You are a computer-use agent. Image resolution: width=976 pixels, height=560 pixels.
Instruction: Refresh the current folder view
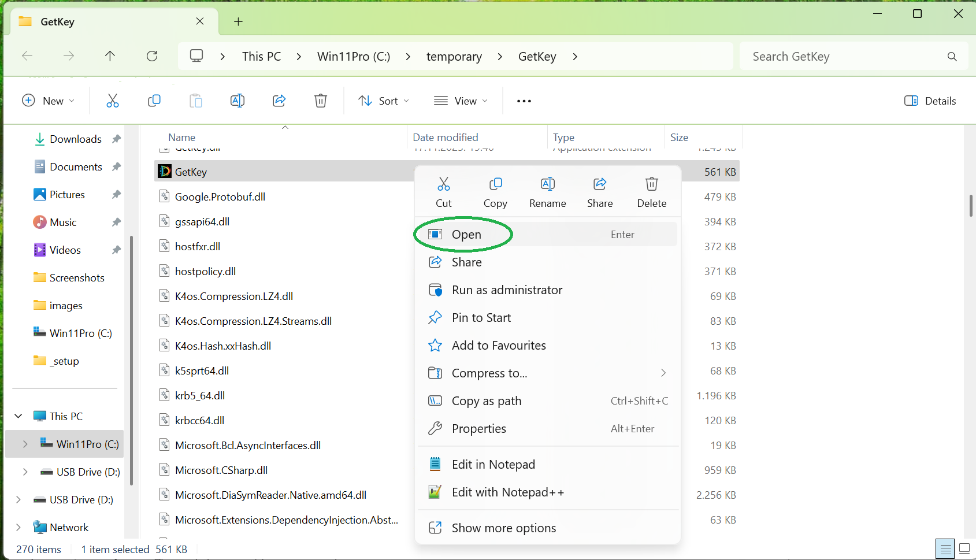pyautogui.click(x=152, y=56)
